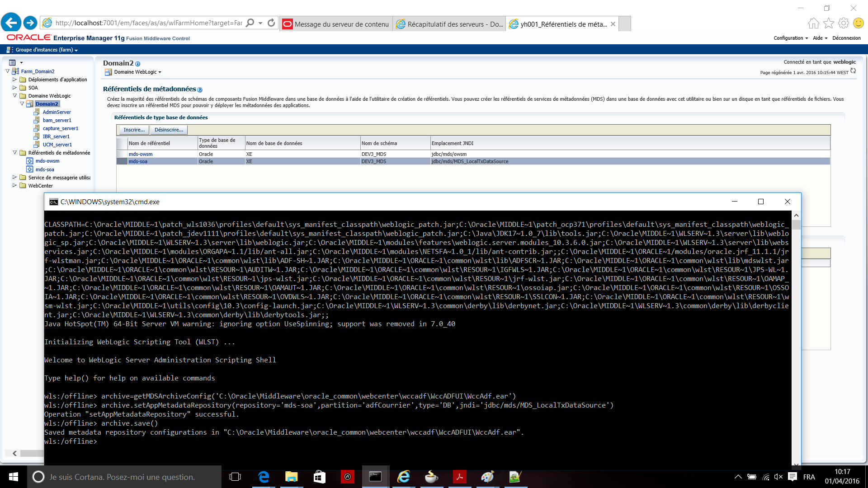Switch to Récapitulatif des serveurs tab
868x488 pixels.
[450, 24]
